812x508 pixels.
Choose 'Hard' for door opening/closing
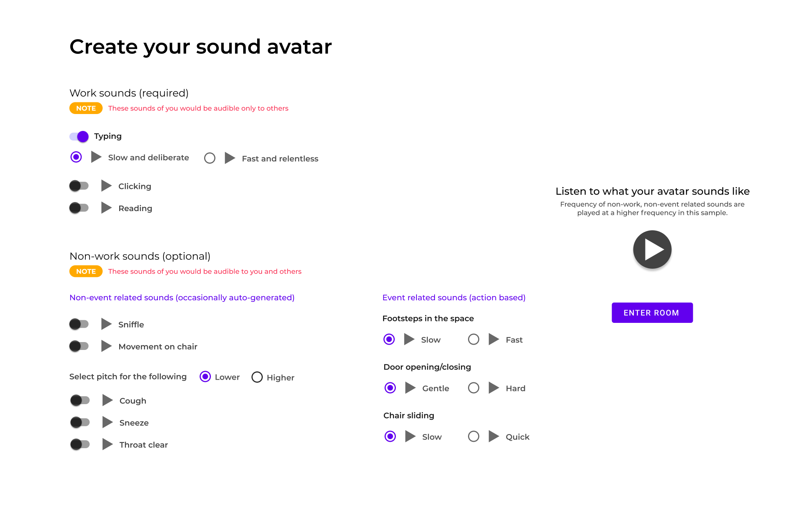tap(474, 388)
